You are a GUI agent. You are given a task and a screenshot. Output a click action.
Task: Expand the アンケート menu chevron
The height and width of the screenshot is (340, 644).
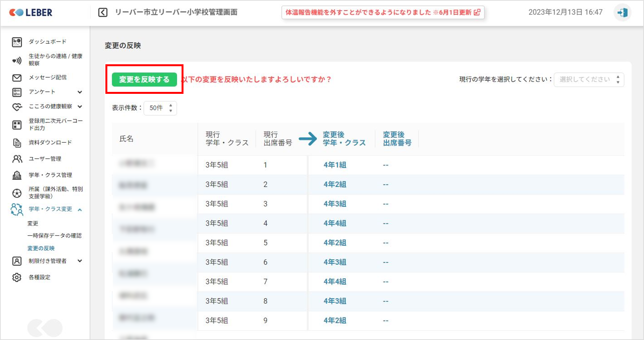click(80, 92)
